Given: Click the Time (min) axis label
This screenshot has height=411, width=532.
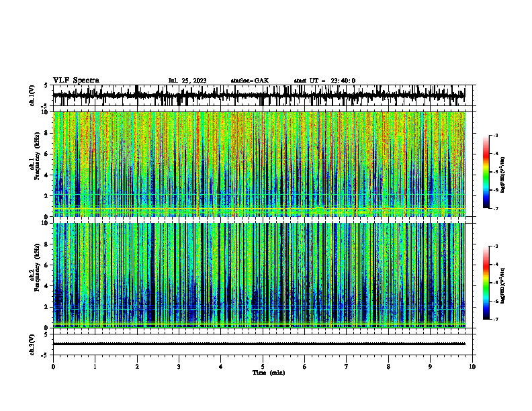Looking at the screenshot, I should pos(269,373).
